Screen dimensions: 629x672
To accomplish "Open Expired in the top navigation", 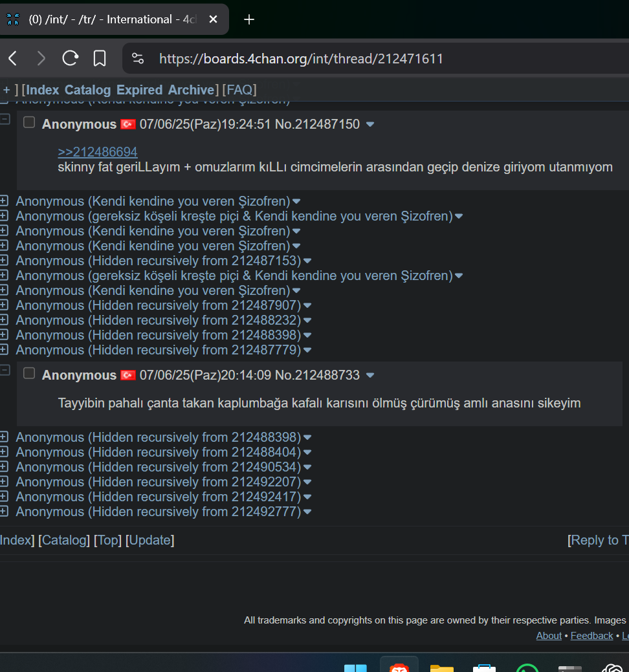I will click(x=139, y=90).
